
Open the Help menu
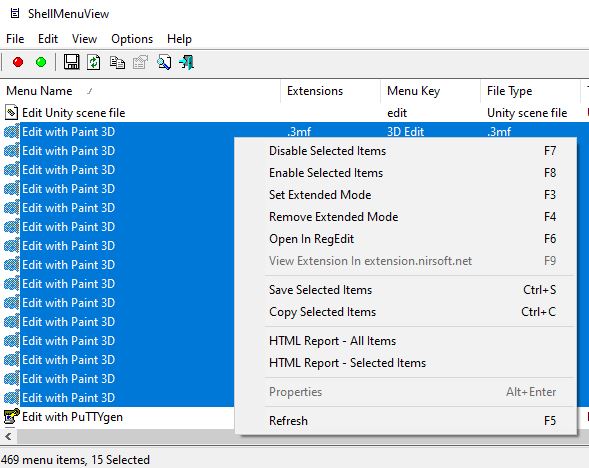point(179,39)
